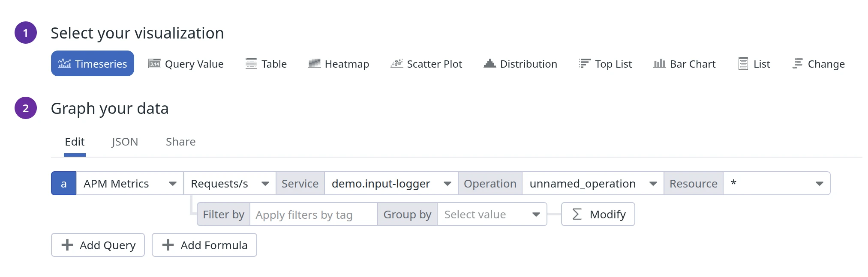Choose the Bar Chart icon
The width and height of the screenshot is (868, 277).
659,64
